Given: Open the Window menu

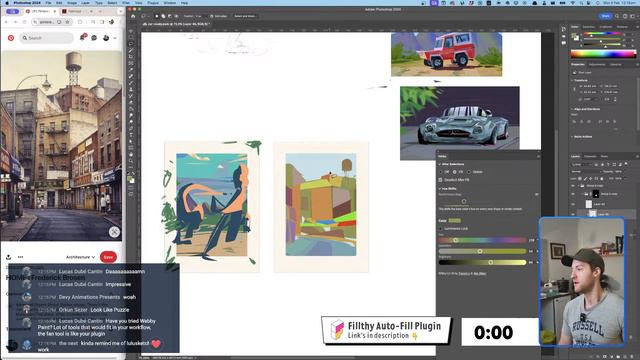Looking at the screenshot, I should [169, 3].
